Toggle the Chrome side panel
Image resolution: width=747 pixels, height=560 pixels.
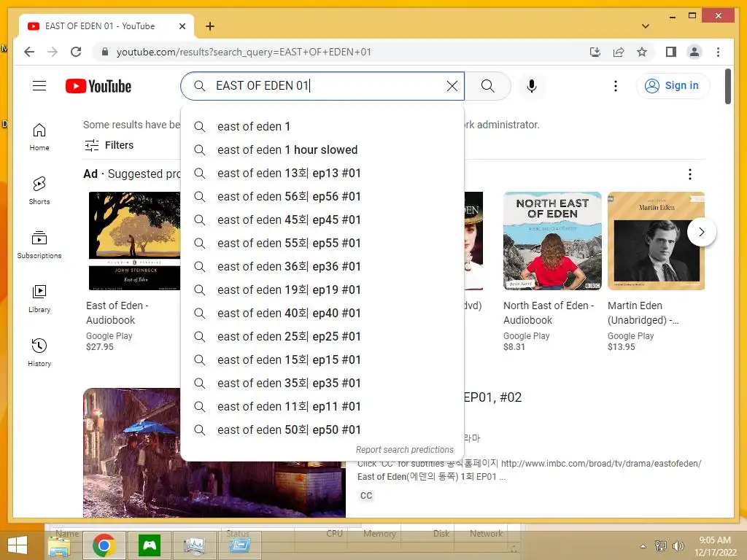[x=671, y=52]
